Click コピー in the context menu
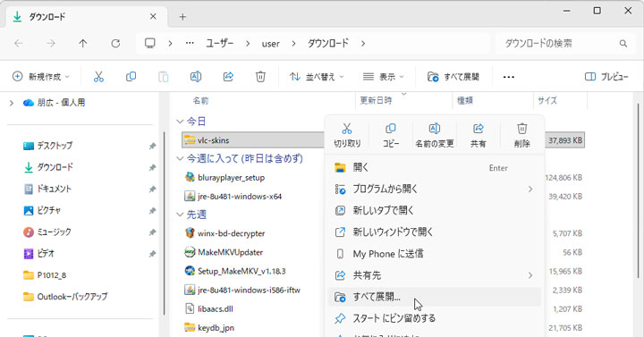Image resolution: width=644 pixels, height=337 pixels. coord(391,136)
